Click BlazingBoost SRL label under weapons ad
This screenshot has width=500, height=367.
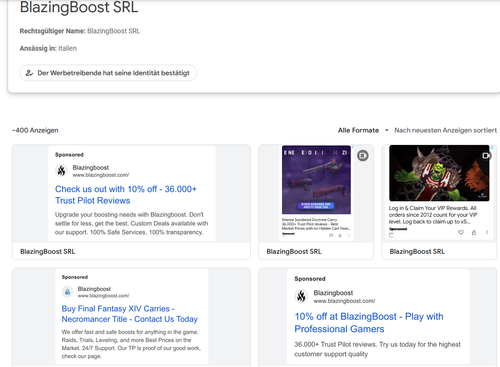[294, 252]
